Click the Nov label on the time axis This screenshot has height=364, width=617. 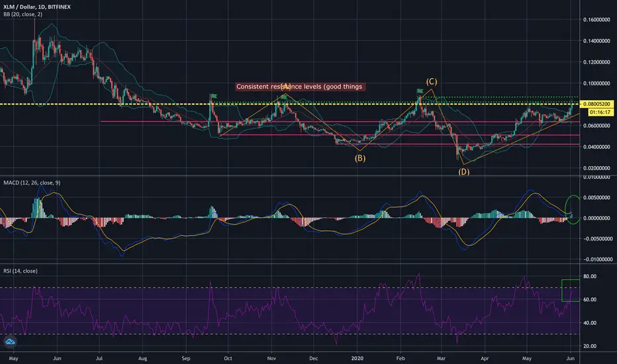[x=271, y=359]
